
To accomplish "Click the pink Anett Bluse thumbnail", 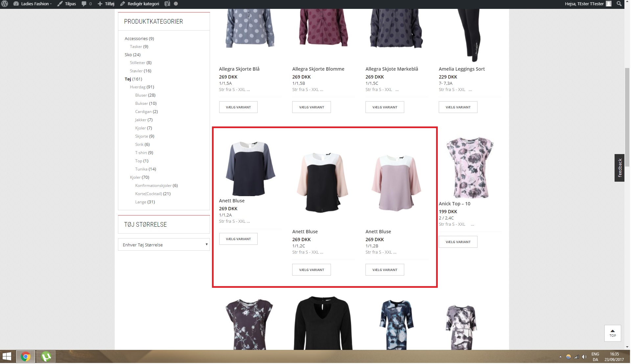I will (x=396, y=183).
